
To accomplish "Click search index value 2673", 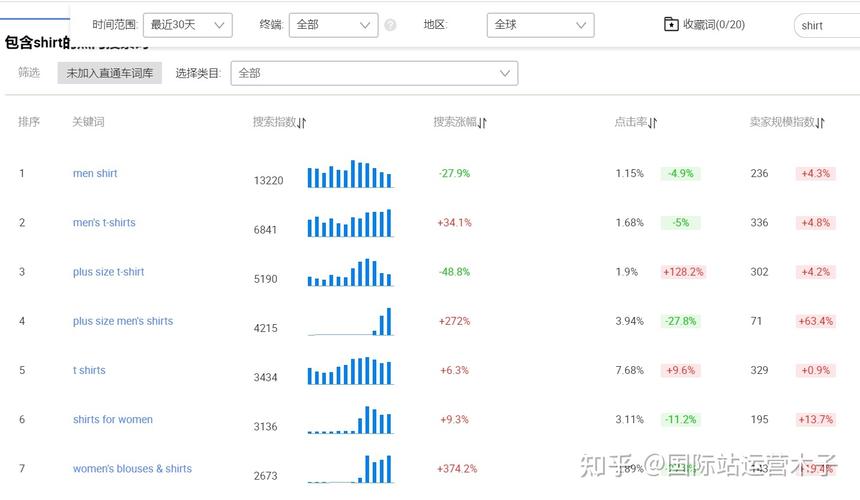I will tap(265, 476).
